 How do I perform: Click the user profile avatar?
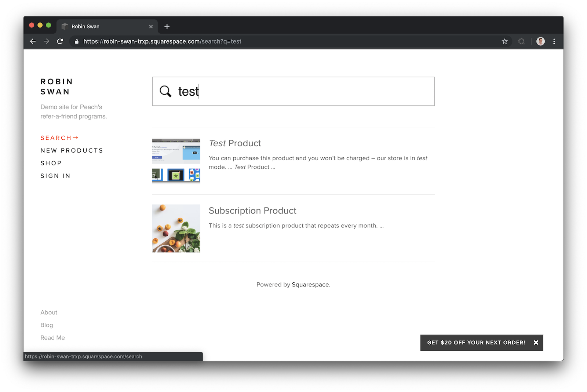[540, 41]
